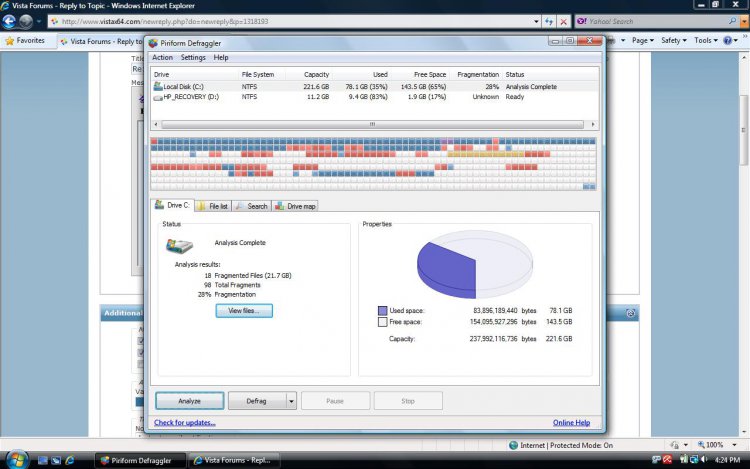The image size is (750, 469).
Task: Click the IE stop loading X button
Action: pyautogui.click(x=563, y=22)
